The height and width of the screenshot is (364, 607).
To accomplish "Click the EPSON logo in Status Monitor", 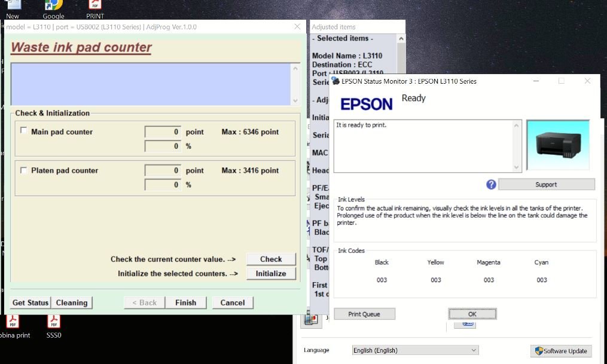I will click(366, 104).
